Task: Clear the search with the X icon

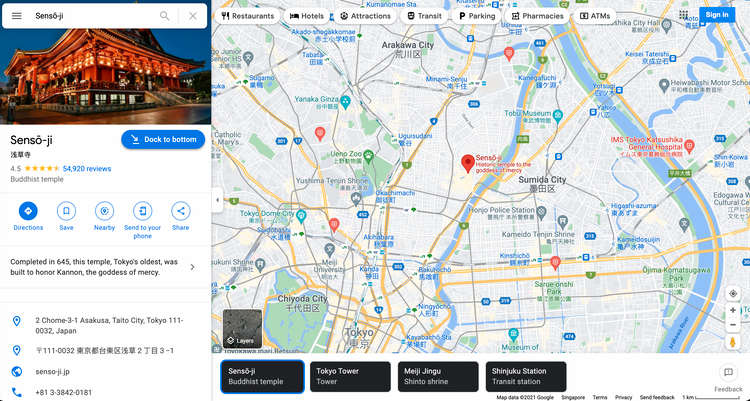Action: (193, 16)
